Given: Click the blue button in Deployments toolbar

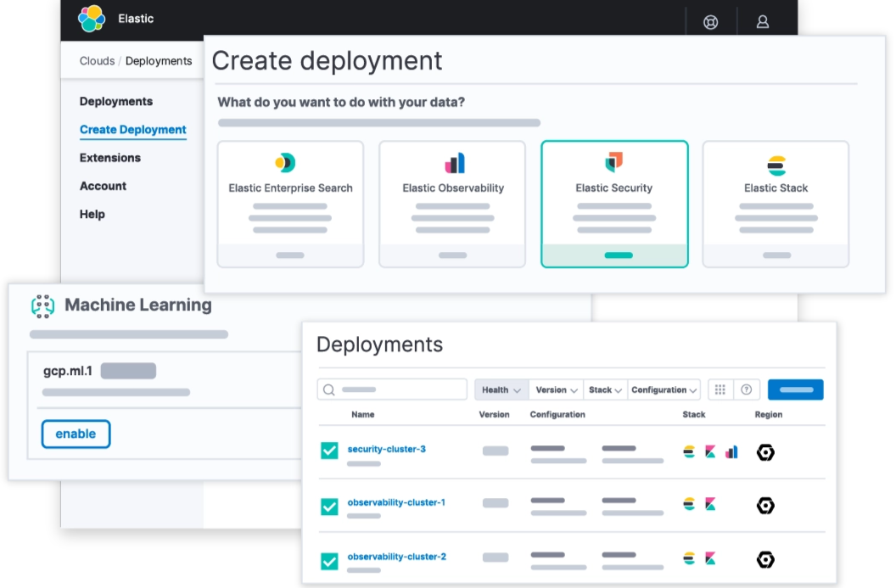Looking at the screenshot, I should click(795, 389).
